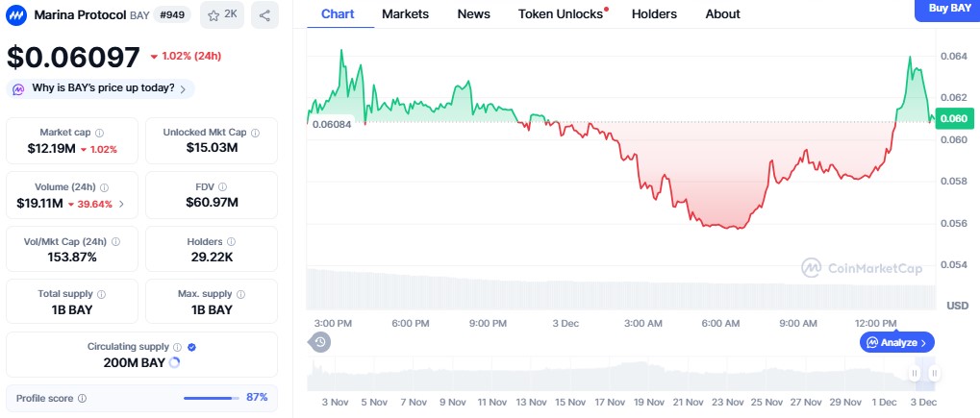980x418 pixels.
Task: Click the chart history clock icon
Action: coord(320,341)
